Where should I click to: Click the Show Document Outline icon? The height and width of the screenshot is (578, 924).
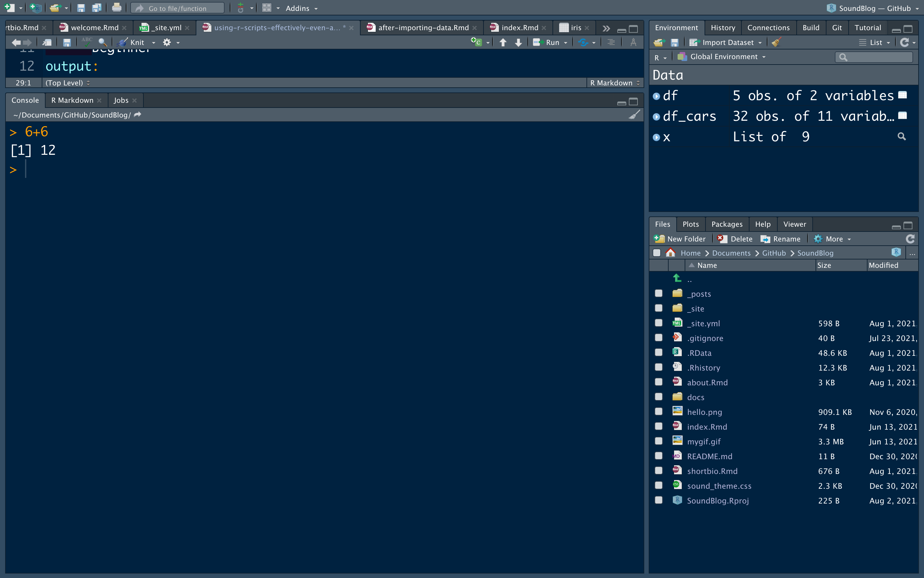[611, 42]
